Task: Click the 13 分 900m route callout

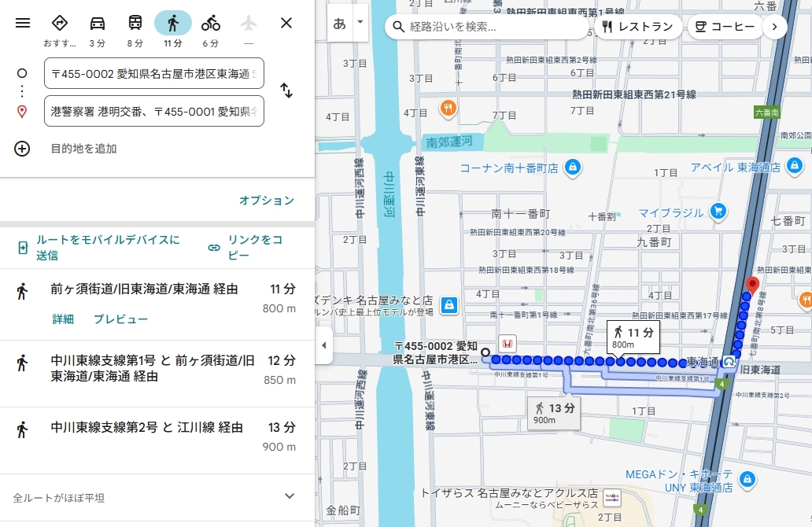Action: pyautogui.click(x=554, y=414)
